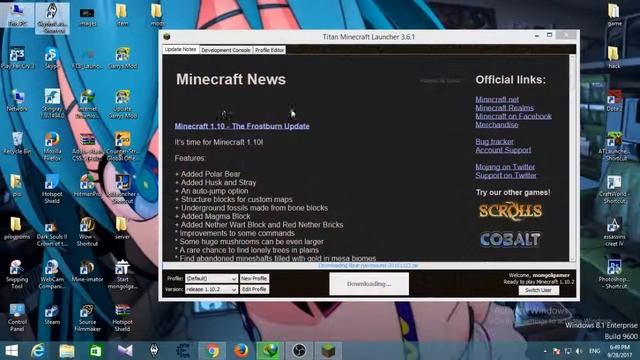Image resolution: width=640 pixels, height=360 pixels.
Task: Open the Minecraft 1.10 Frostburn Update link
Action: click(x=242, y=126)
